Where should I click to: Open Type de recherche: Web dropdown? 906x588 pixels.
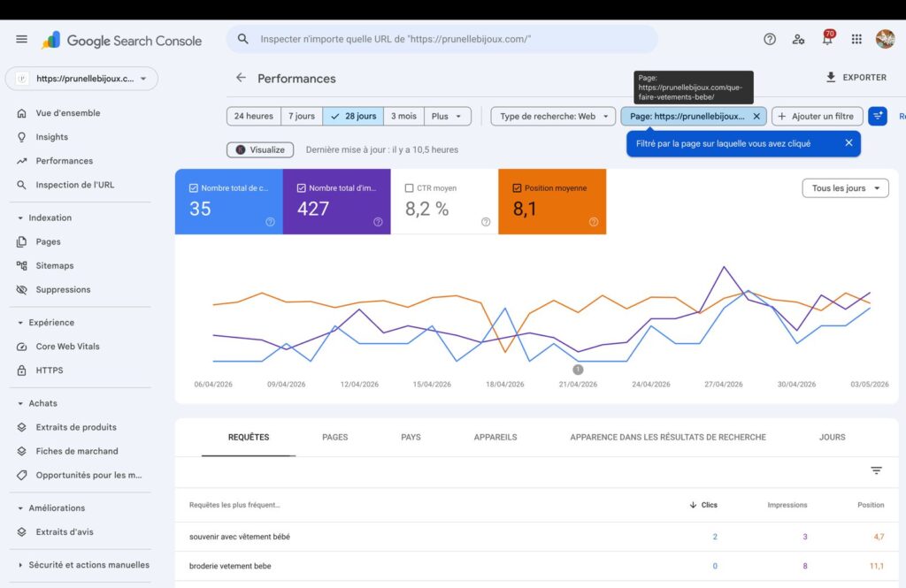coord(553,116)
